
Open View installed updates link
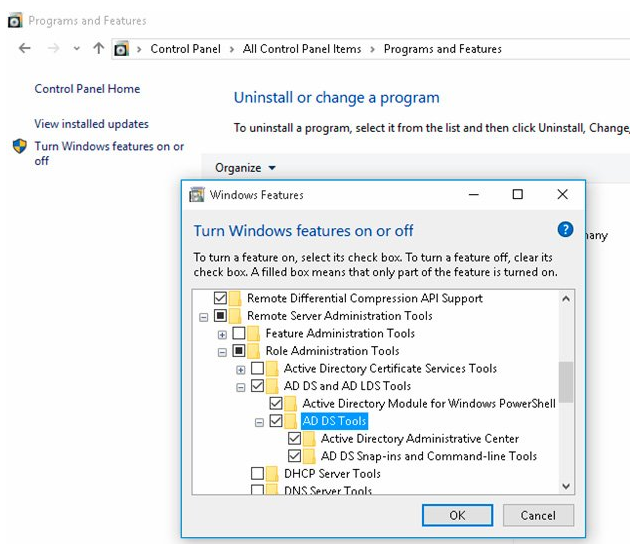coord(91,124)
